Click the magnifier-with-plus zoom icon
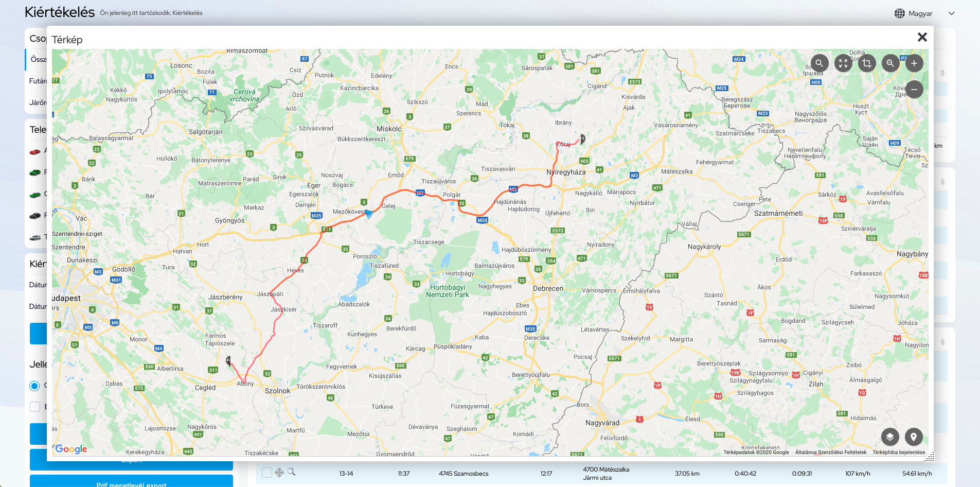Viewport: 980px width, 487px height. click(890, 63)
